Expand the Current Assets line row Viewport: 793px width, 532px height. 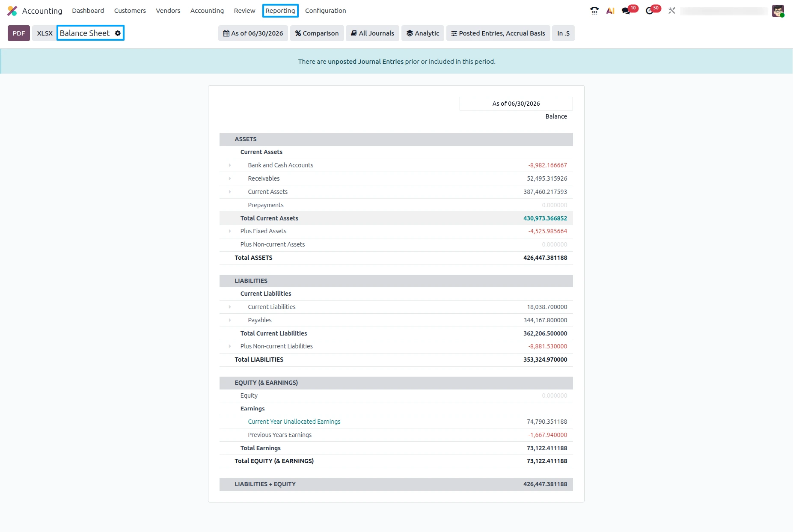click(230, 192)
